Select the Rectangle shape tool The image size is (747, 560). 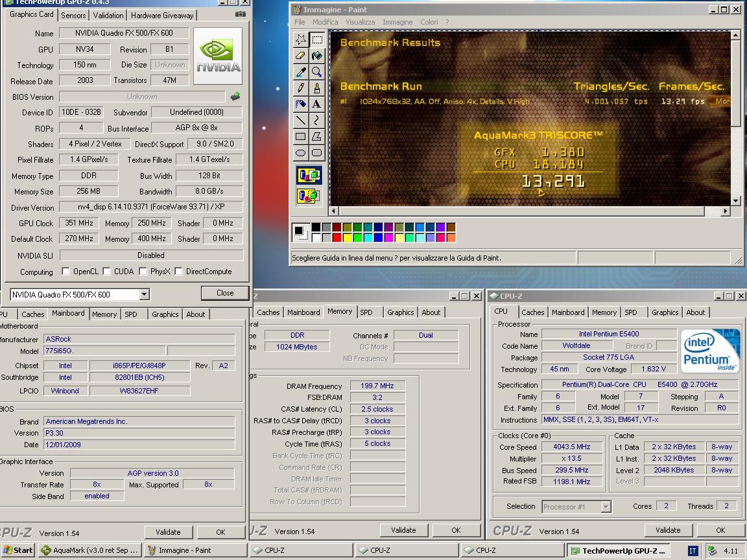click(301, 137)
